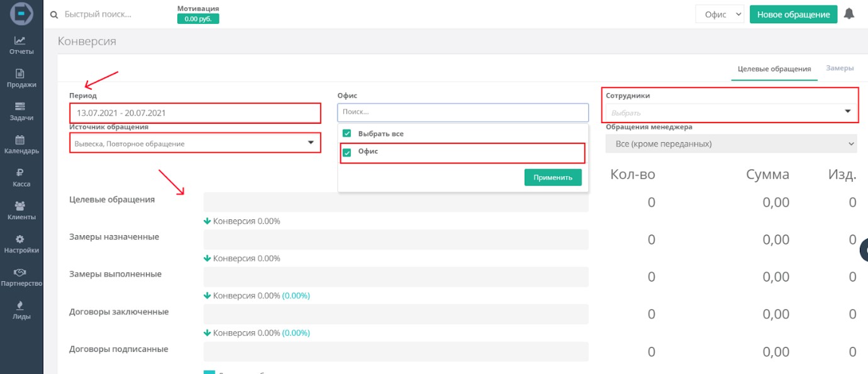Toggle the Выбрать все checkbox

347,133
